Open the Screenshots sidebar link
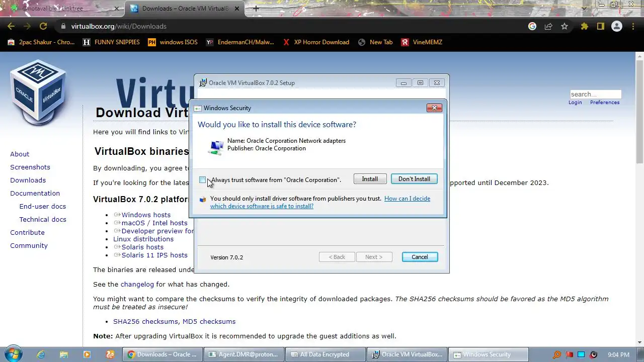644x362 pixels. tap(30, 167)
